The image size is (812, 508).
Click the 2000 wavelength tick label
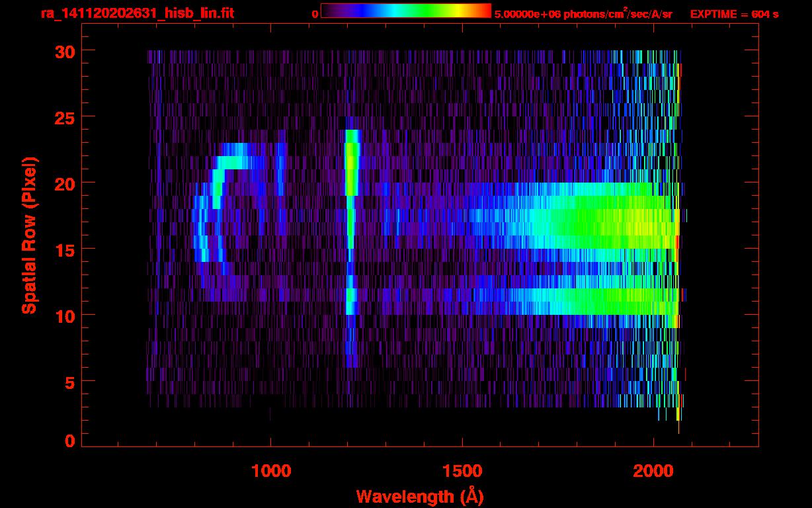coord(653,471)
